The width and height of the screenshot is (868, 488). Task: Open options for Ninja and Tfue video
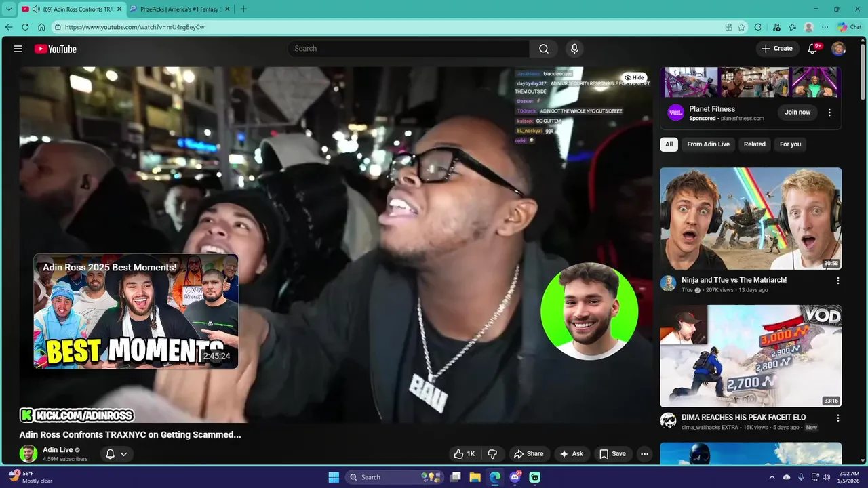(837, 281)
